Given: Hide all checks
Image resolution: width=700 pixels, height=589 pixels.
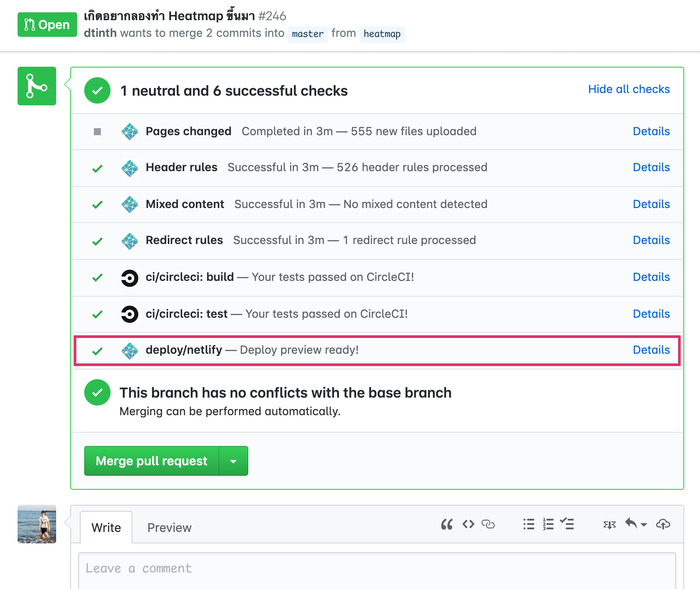Looking at the screenshot, I should [x=629, y=89].
